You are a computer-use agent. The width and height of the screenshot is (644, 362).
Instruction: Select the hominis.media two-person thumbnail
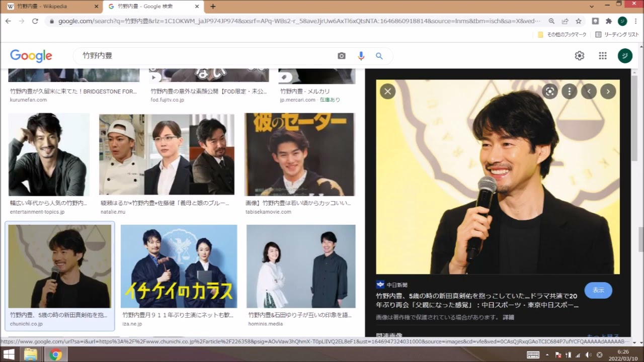(x=301, y=266)
